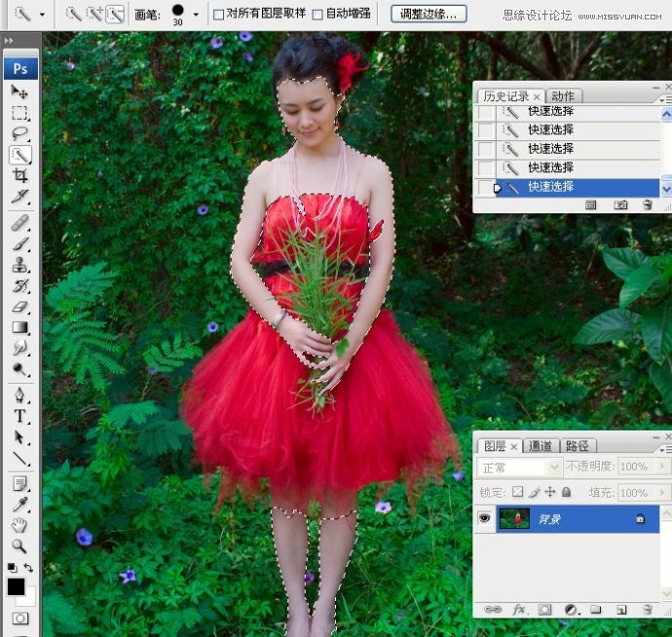672x637 pixels.
Task: Select the Brush tool
Action: pyautogui.click(x=19, y=244)
